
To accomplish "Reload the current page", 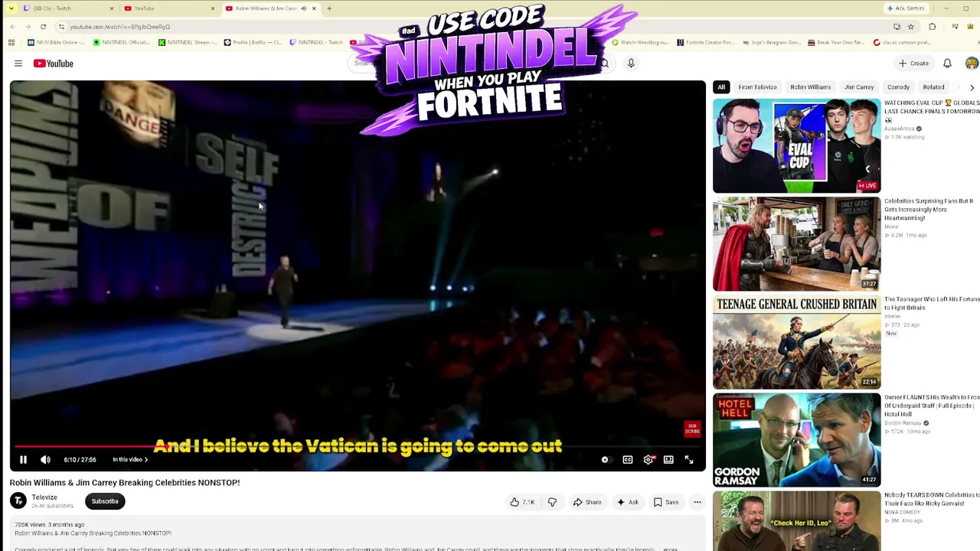I will [43, 27].
